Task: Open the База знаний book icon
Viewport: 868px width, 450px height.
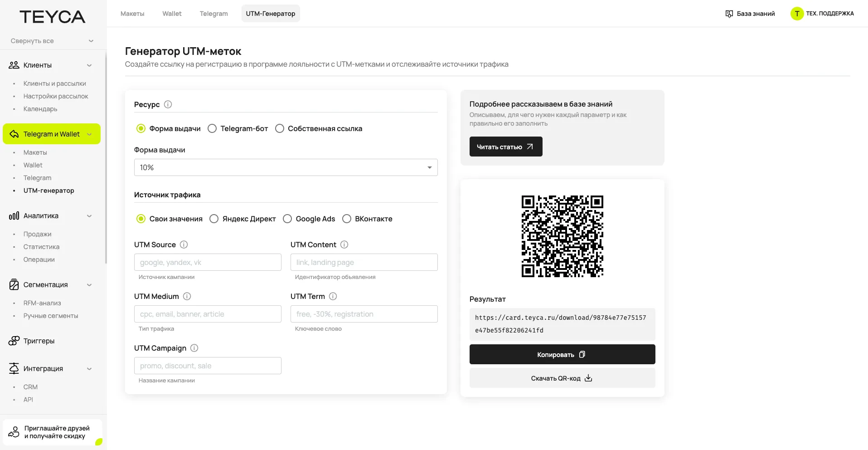Action: point(729,14)
